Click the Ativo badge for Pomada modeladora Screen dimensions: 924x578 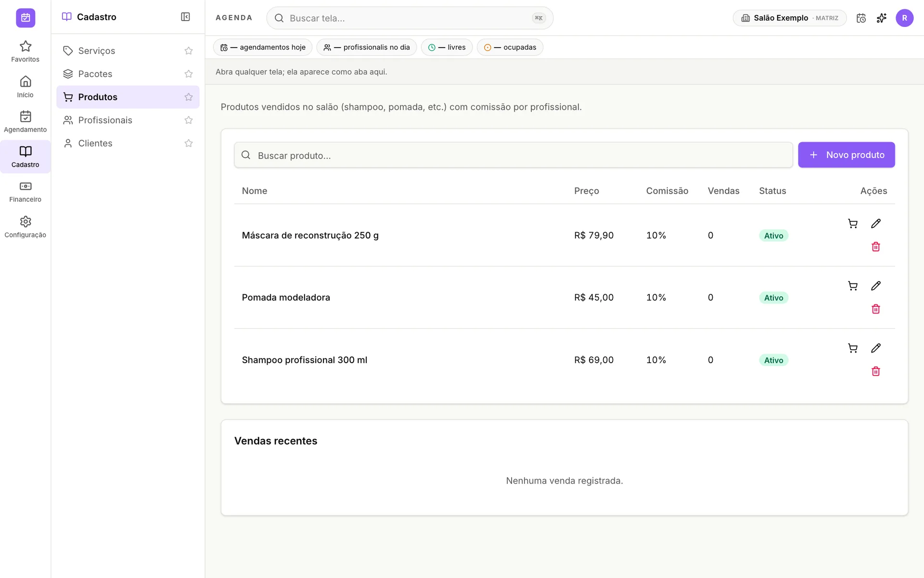(x=773, y=298)
